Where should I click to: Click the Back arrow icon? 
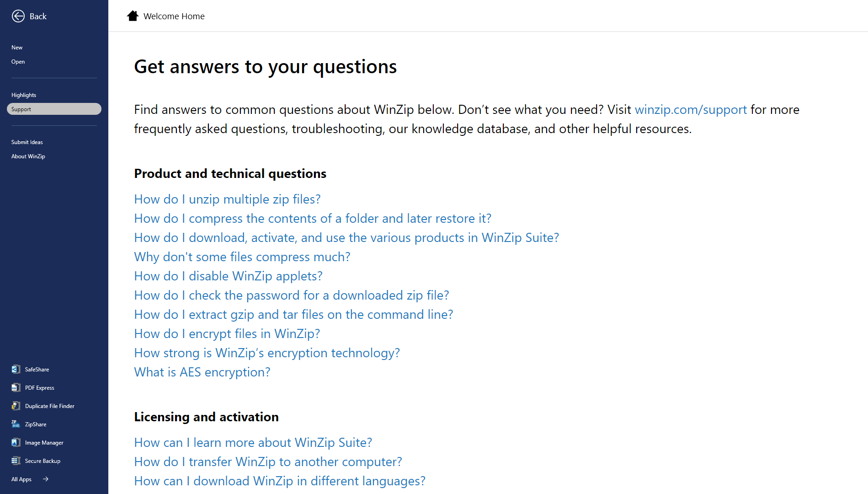[18, 16]
